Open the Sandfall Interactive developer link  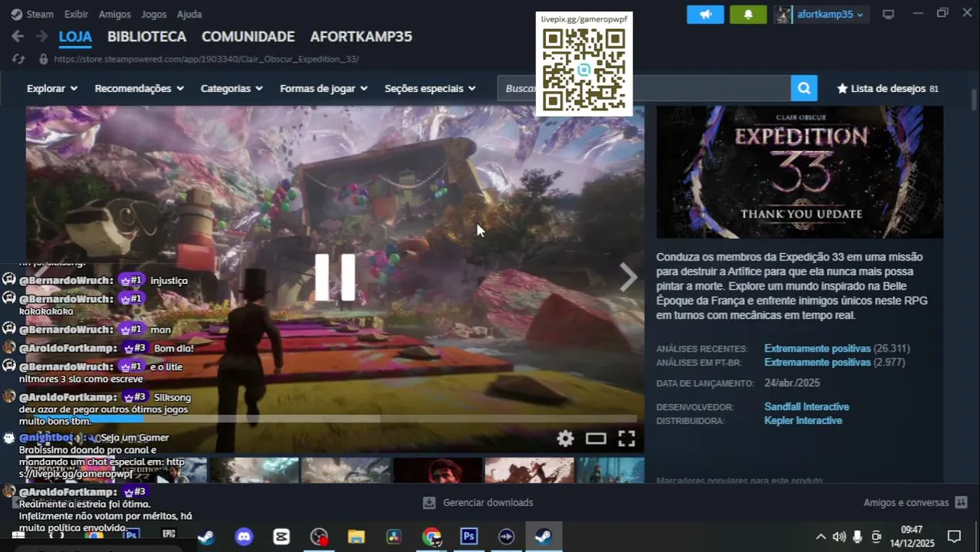pyautogui.click(x=806, y=407)
